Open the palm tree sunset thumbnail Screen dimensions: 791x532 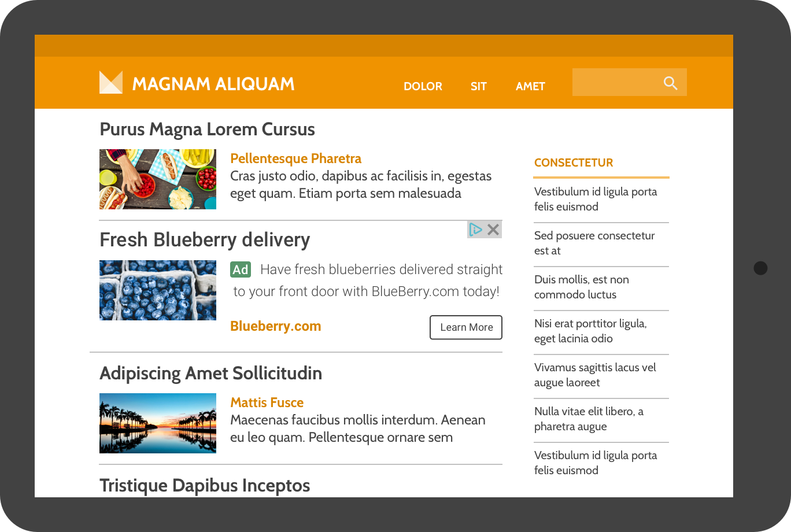pyautogui.click(x=158, y=423)
